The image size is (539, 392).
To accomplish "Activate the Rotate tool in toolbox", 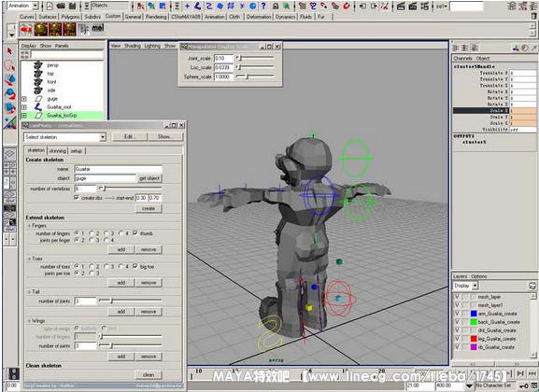I will pos(9,93).
